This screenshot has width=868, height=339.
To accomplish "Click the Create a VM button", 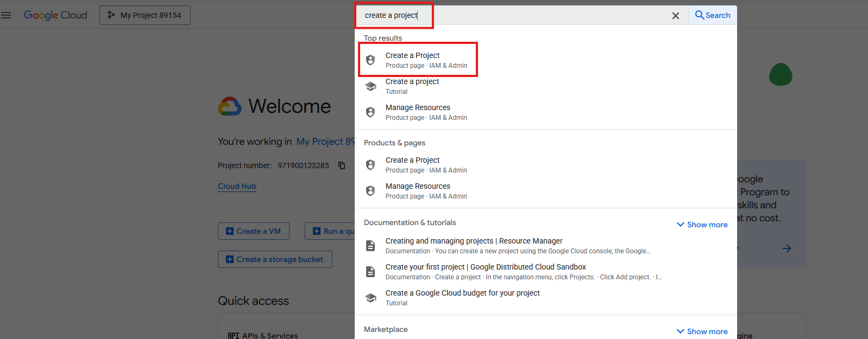I will pos(254,231).
